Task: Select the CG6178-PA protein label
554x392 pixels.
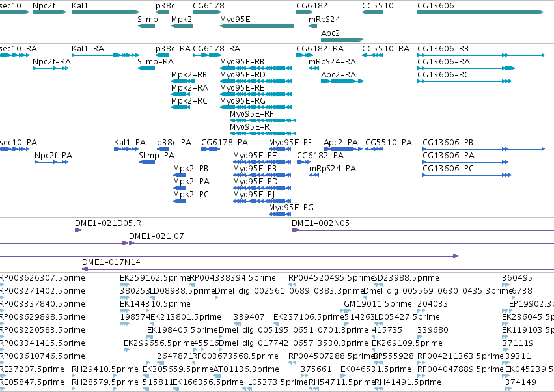Action: (225, 143)
